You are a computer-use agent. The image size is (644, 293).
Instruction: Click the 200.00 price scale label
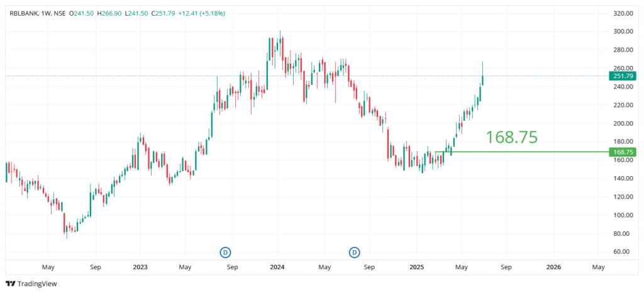(x=622, y=123)
